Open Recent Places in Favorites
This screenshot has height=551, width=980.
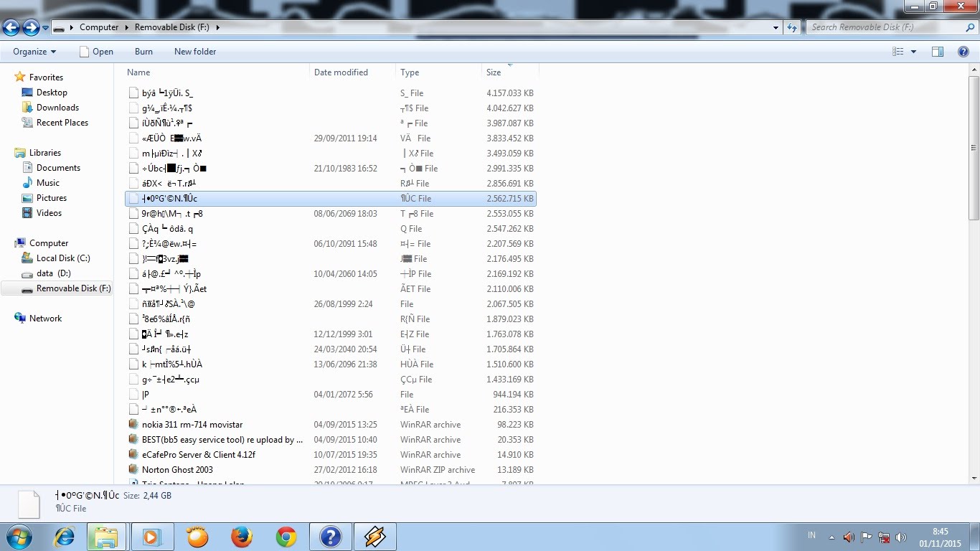click(x=62, y=123)
